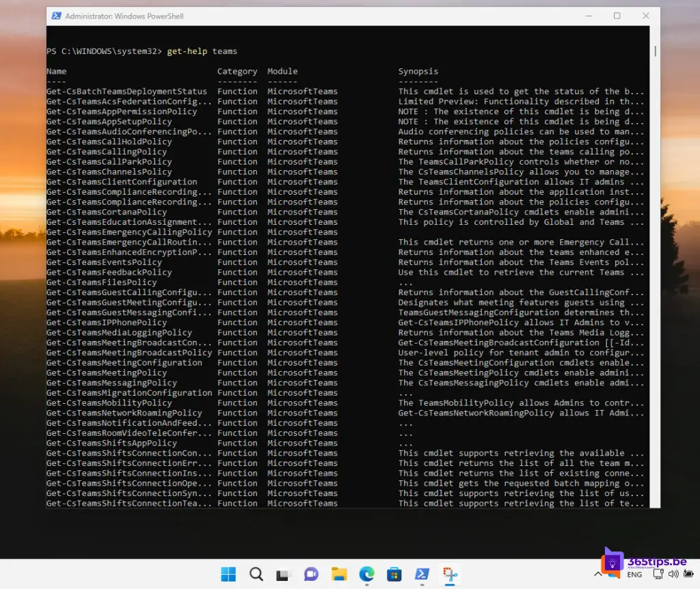The height and width of the screenshot is (589, 700).
Task: Click the 'get-help teams' command line
Action: point(202,51)
